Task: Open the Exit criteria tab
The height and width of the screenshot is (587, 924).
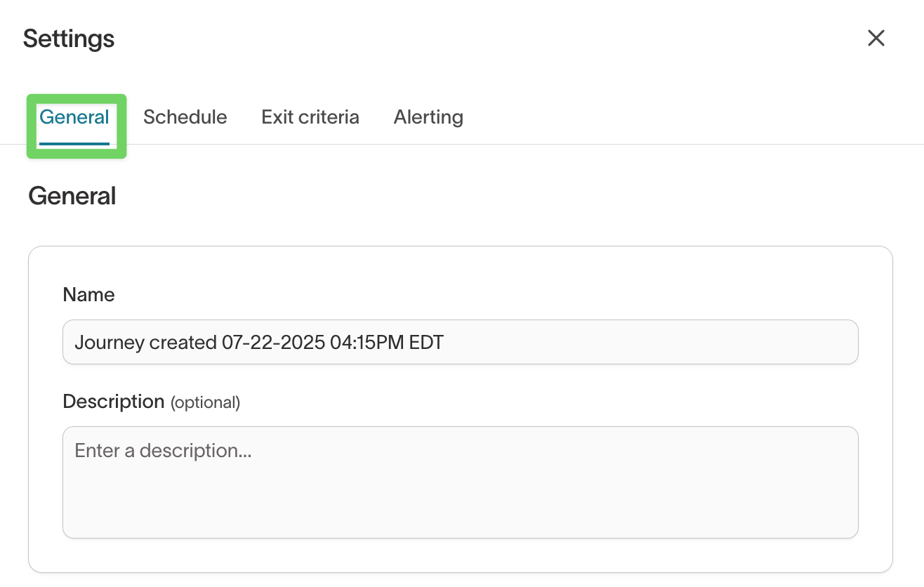Action: [x=310, y=117]
